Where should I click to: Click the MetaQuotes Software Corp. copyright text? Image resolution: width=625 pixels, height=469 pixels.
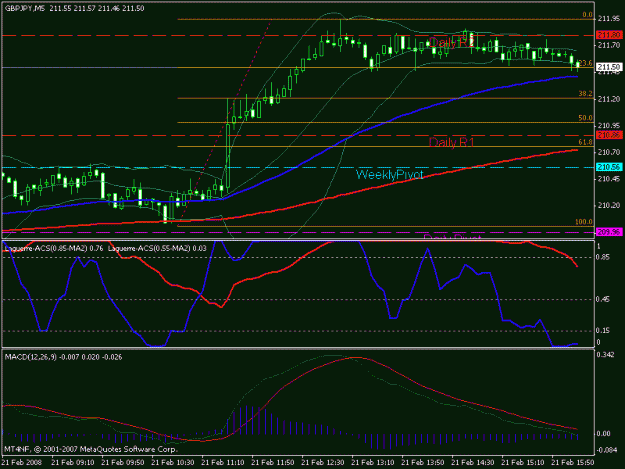click(90, 449)
